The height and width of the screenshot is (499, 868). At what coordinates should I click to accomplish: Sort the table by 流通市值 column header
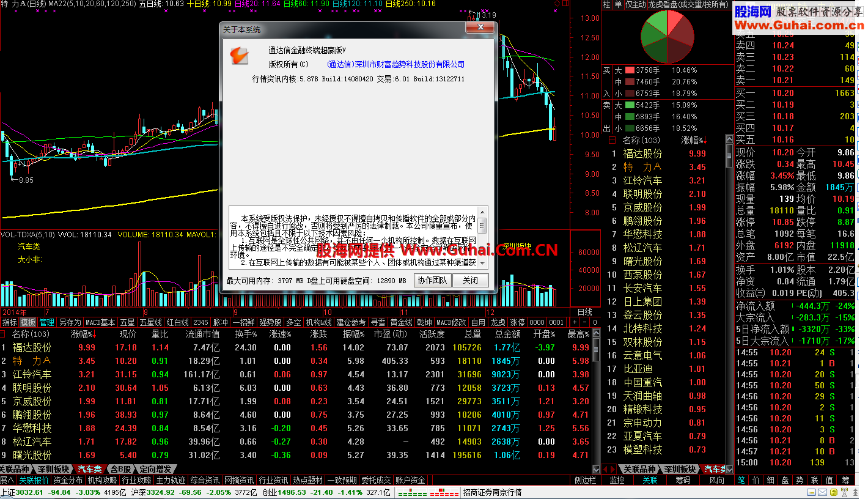[202, 334]
